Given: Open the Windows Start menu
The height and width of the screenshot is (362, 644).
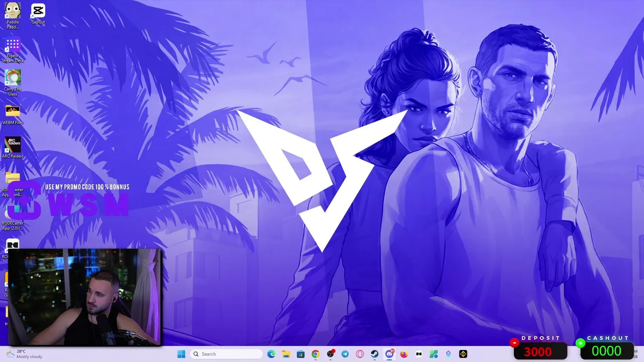Looking at the screenshot, I should [181, 354].
